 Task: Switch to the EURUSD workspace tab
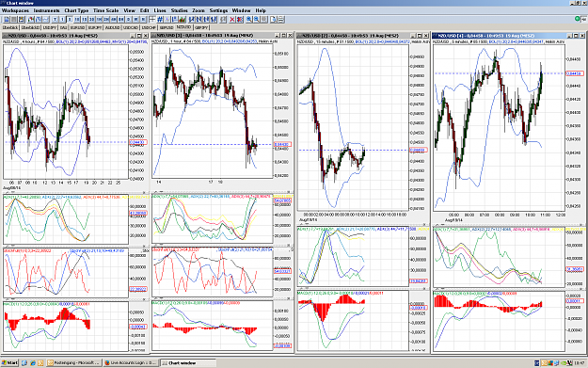(x=78, y=27)
